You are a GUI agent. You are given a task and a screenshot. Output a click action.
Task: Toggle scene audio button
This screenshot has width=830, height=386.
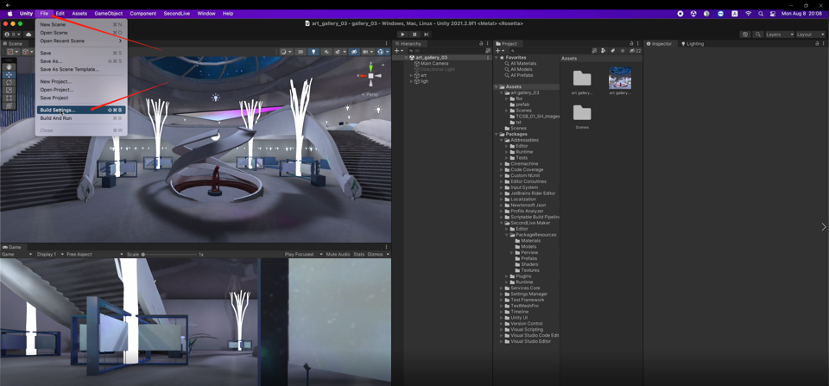coord(326,52)
